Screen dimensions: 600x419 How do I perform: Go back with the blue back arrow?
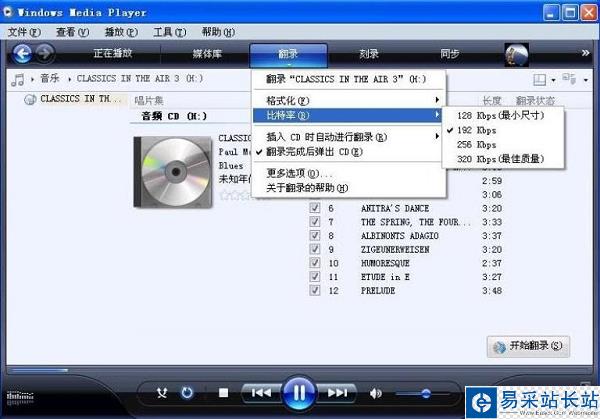point(22,54)
